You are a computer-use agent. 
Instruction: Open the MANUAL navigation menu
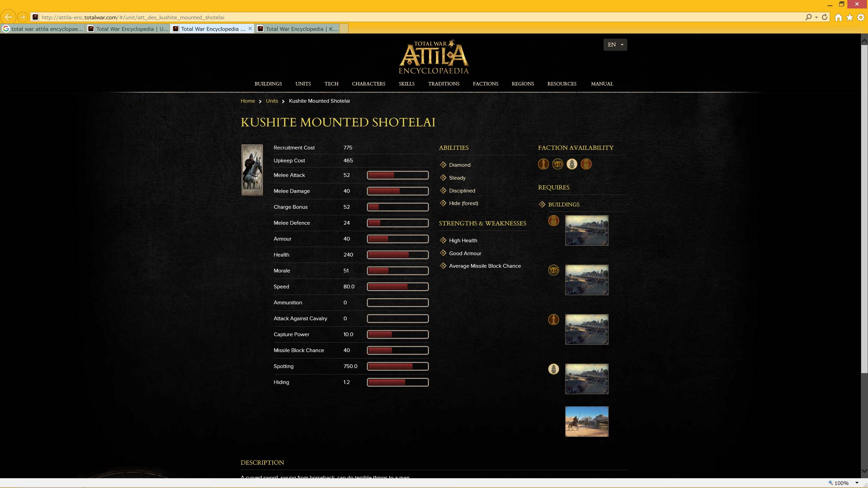(x=602, y=84)
